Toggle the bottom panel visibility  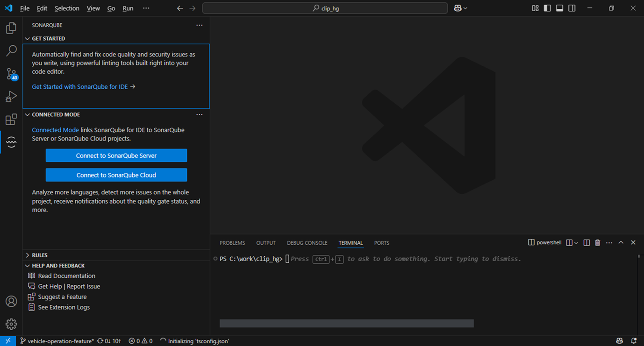point(559,8)
